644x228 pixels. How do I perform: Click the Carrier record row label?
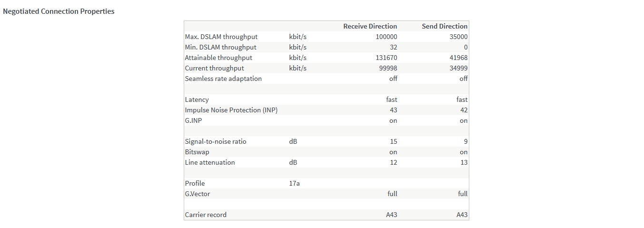click(206, 215)
